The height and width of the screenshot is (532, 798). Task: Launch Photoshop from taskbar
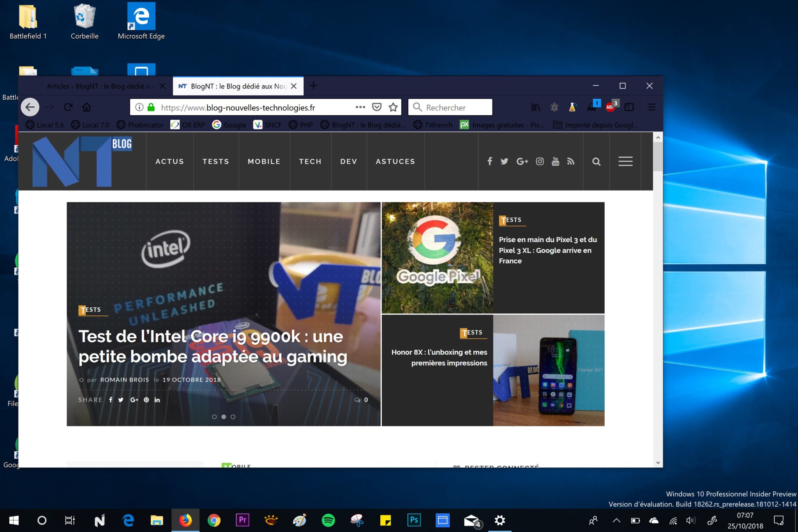[414, 520]
